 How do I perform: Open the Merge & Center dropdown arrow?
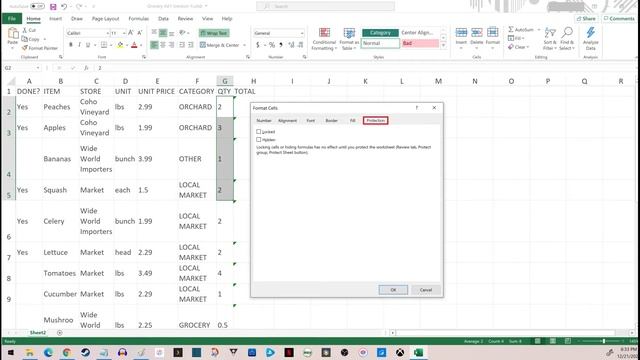click(244, 45)
